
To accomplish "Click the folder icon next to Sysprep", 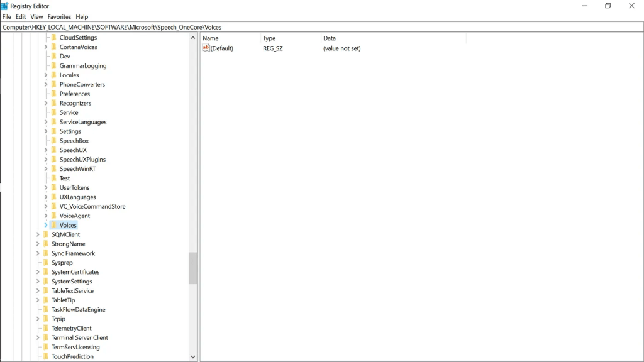I will tap(45, 263).
